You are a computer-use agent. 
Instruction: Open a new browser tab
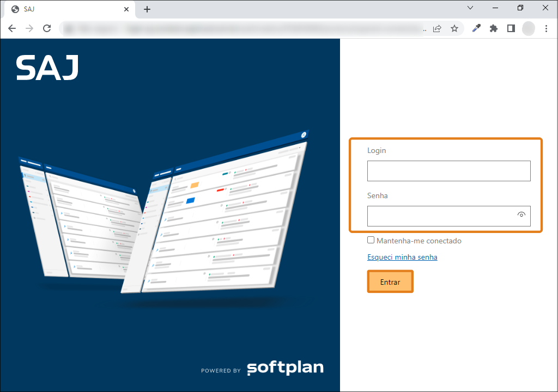click(147, 9)
